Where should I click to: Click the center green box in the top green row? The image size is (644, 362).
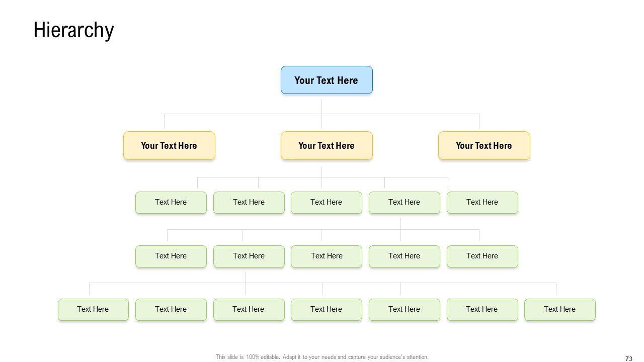point(327,203)
